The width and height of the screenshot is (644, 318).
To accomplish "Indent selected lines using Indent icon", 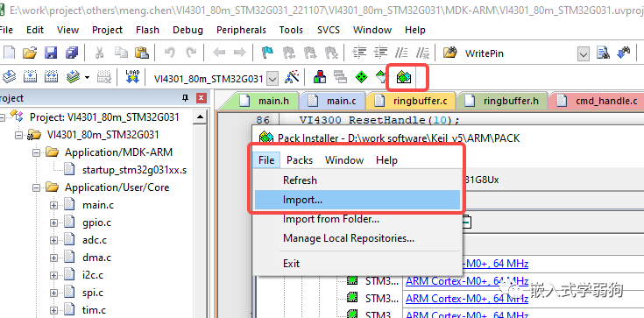I will pyautogui.click(x=360, y=53).
